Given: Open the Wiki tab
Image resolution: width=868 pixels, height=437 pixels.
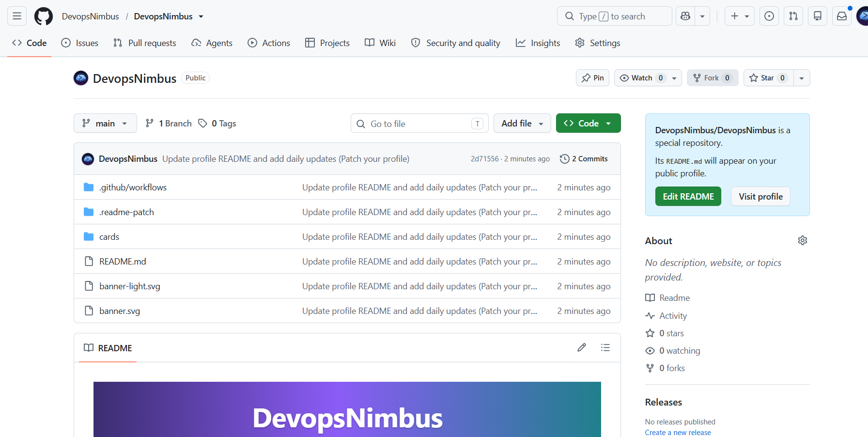Looking at the screenshot, I should (x=380, y=43).
